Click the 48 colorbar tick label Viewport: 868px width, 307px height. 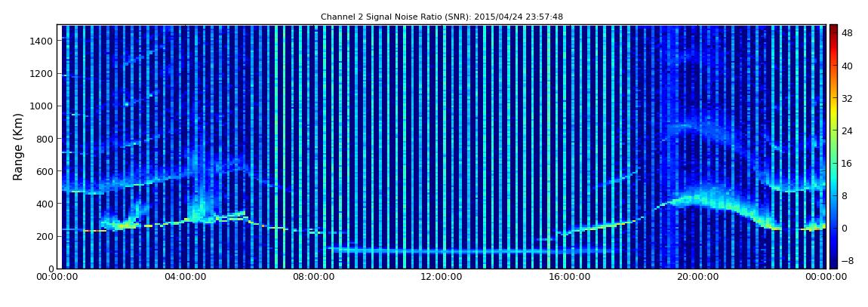[848, 33]
